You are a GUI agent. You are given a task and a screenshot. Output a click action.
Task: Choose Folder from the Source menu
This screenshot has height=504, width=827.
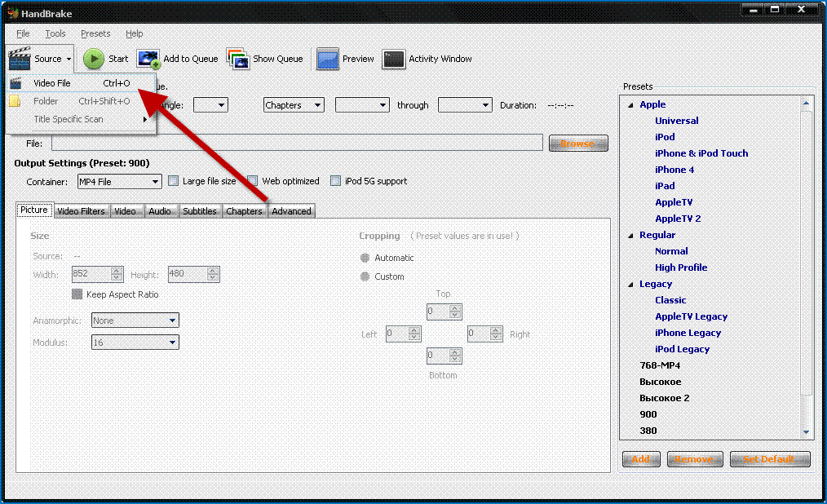(x=82, y=101)
